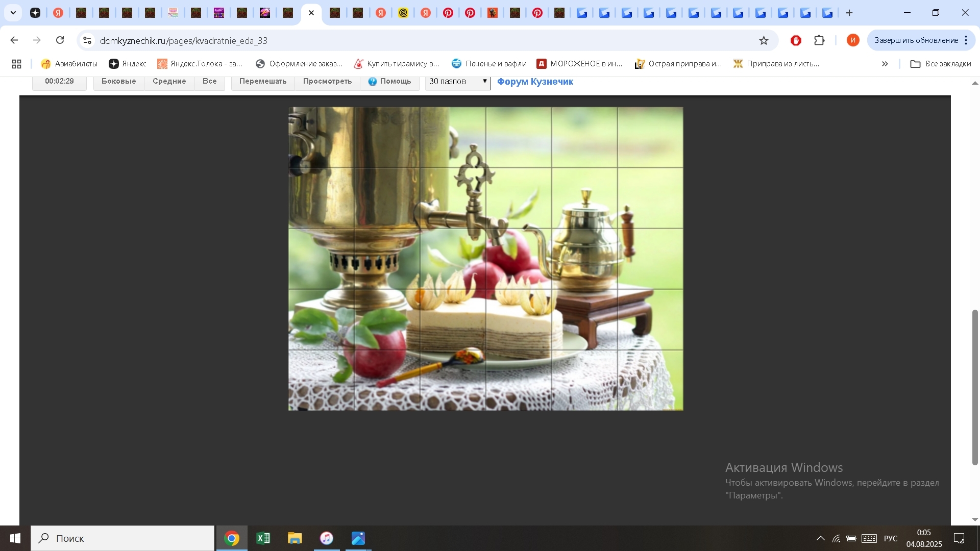Open the profile avatar with letter И
Viewport: 980px width, 551px height.
pos(853,40)
